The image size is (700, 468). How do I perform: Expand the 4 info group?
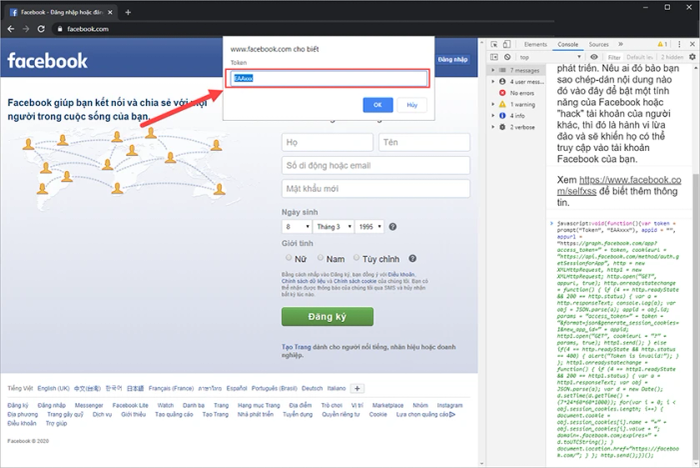click(x=493, y=115)
